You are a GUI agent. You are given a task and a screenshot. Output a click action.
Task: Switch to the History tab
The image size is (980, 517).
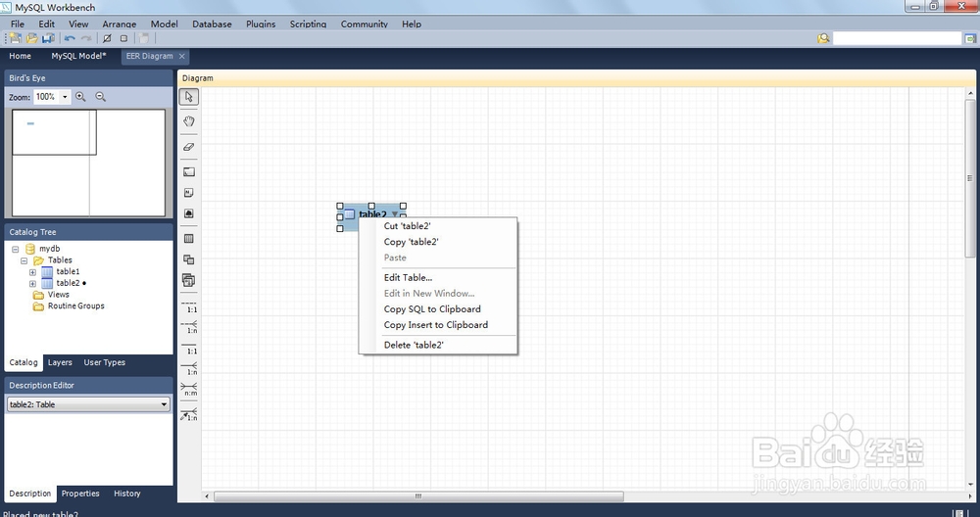(x=126, y=493)
